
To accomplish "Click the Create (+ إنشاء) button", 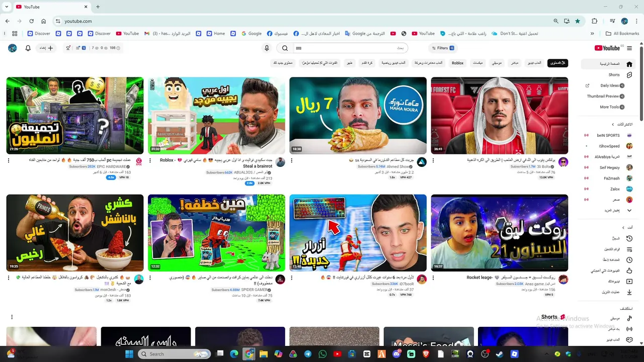I will 46,48.
